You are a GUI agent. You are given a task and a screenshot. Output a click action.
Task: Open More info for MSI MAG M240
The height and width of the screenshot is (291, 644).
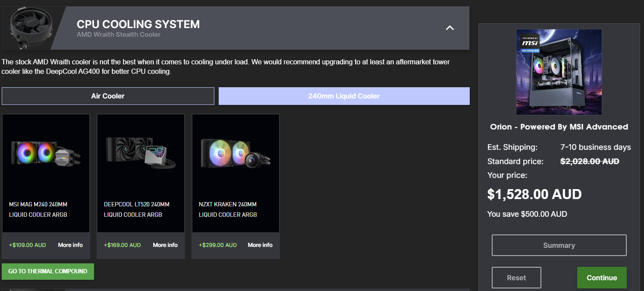point(70,245)
